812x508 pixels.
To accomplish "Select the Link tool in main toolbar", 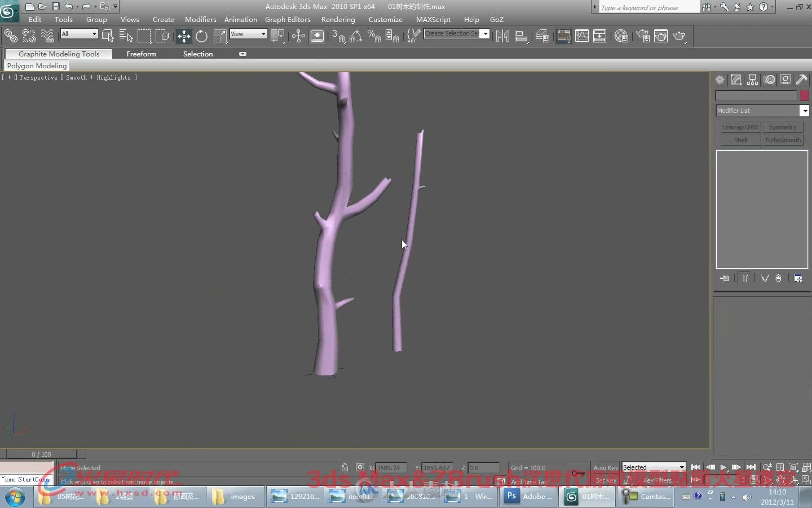I will pos(11,36).
